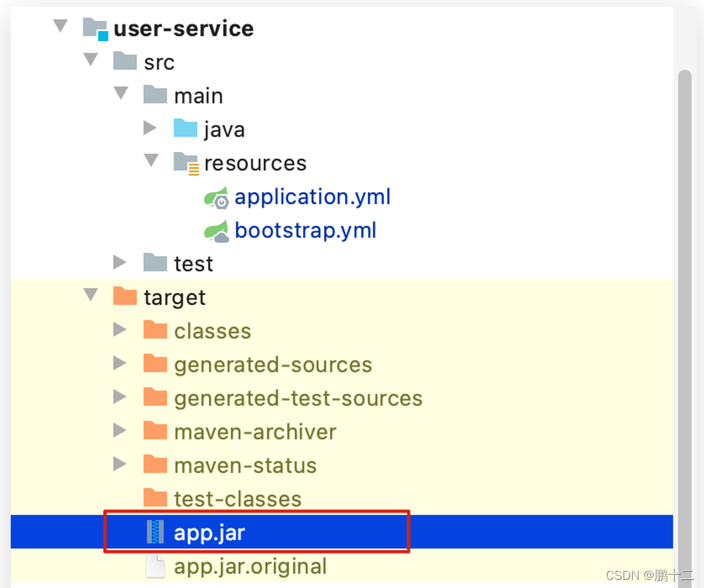Click the test-classes folder icon
Viewport: 704px width, 588px height.
point(155,498)
